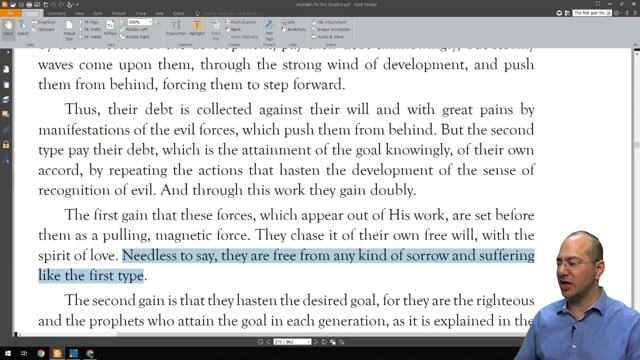The height and width of the screenshot is (360, 640).
Task: Click the page number field
Action: pyautogui.click(x=292, y=342)
